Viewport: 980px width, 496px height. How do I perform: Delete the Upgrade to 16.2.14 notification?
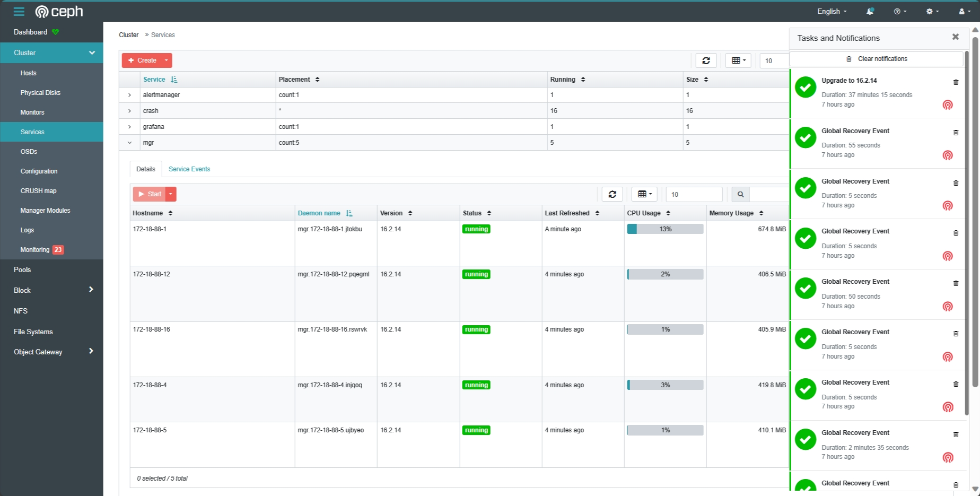(956, 82)
